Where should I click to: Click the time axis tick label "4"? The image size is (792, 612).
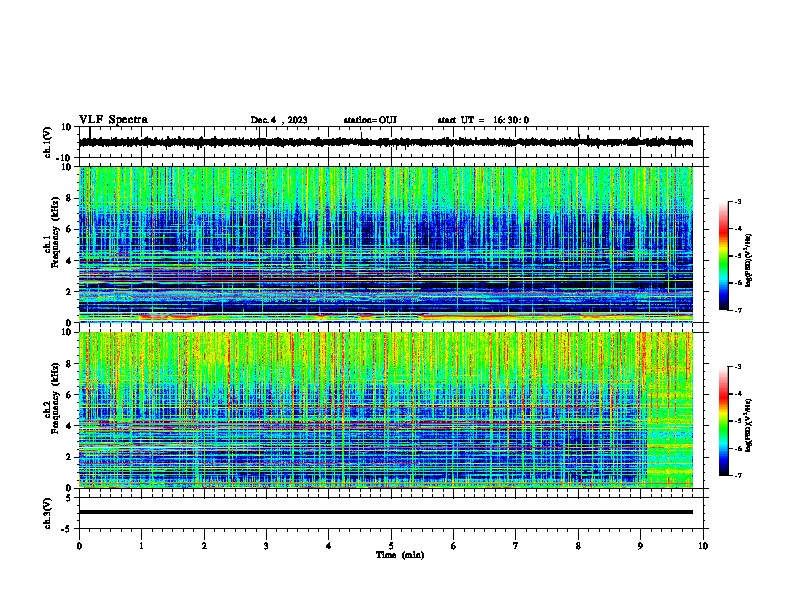(329, 546)
